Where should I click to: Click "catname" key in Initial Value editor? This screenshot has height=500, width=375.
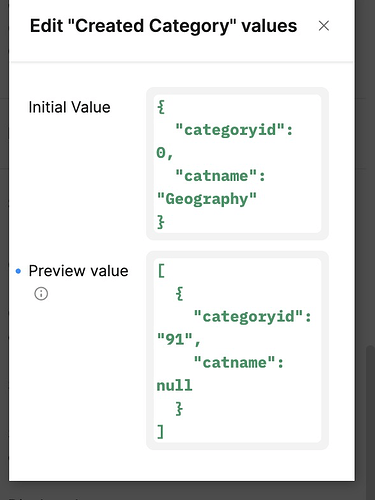(x=216, y=176)
